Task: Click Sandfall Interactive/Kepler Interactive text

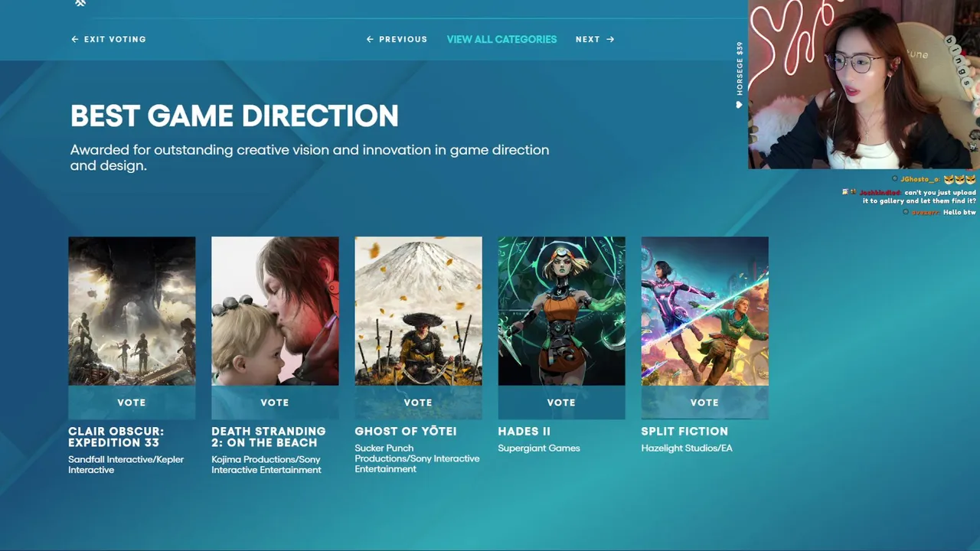Action: click(126, 465)
